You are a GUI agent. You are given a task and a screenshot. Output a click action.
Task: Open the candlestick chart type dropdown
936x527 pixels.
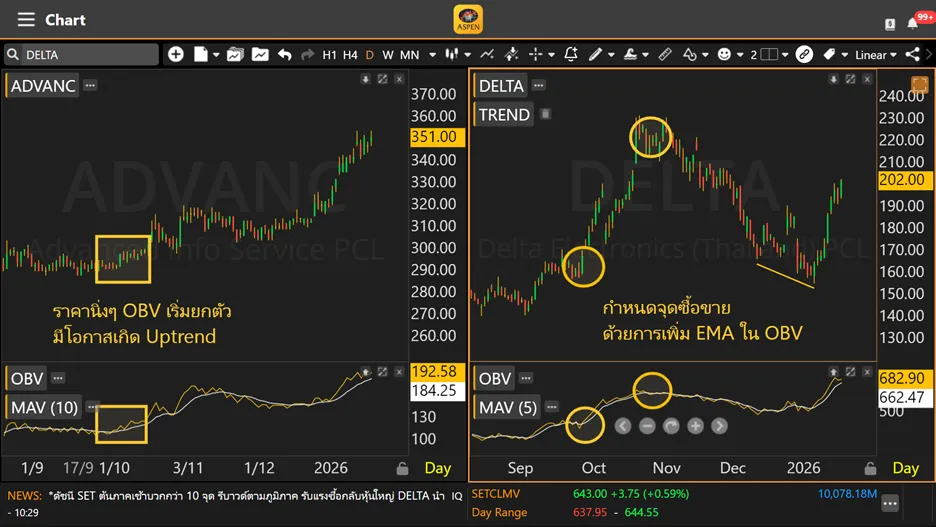click(x=457, y=55)
